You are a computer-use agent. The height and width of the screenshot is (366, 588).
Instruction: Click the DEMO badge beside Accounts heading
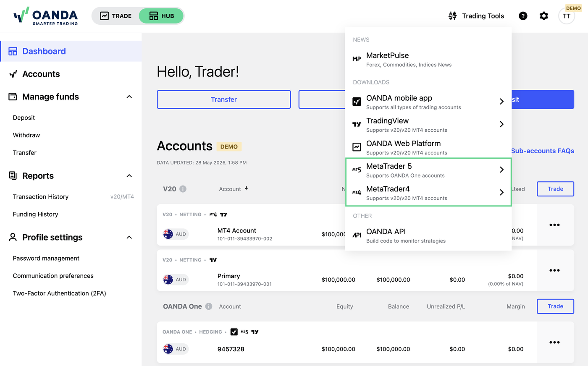(x=229, y=146)
